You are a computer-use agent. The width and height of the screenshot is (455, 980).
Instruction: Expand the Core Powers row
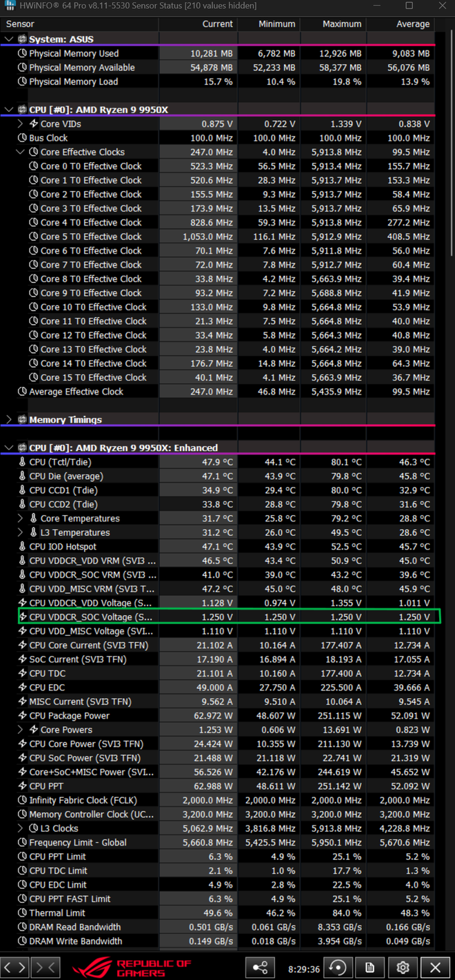(21, 730)
